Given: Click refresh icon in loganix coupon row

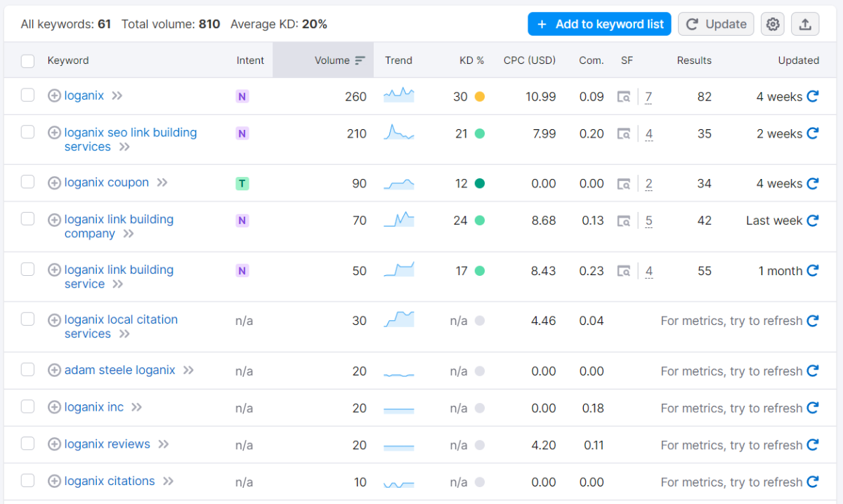Looking at the screenshot, I should click(x=813, y=183).
